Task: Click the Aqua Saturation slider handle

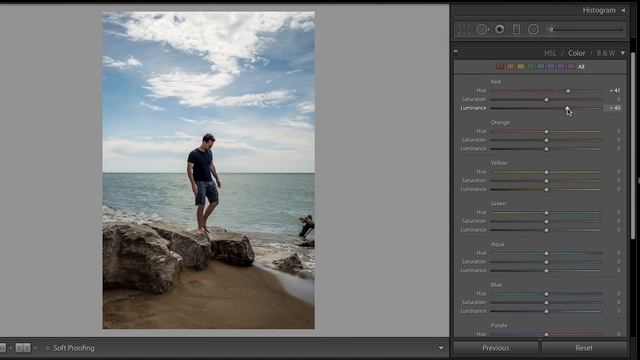Action: pyautogui.click(x=547, y=262)
